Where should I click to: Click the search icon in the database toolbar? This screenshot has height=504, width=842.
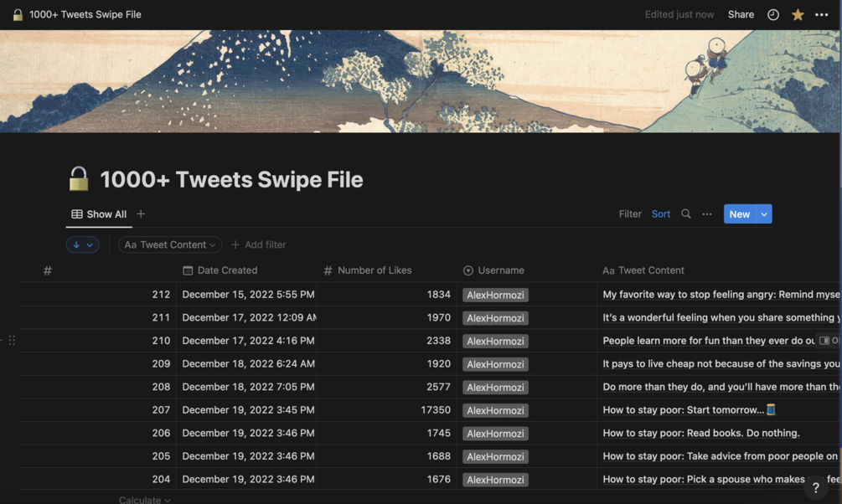(x=686, y=214)
